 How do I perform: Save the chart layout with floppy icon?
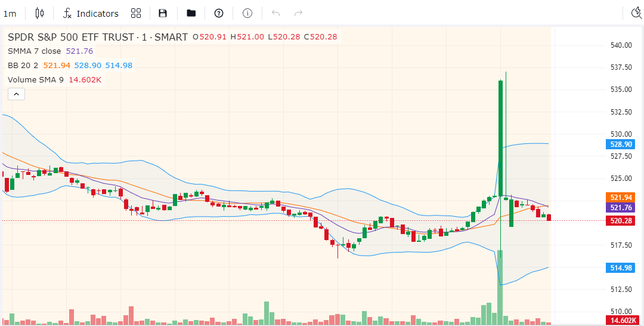163,14
